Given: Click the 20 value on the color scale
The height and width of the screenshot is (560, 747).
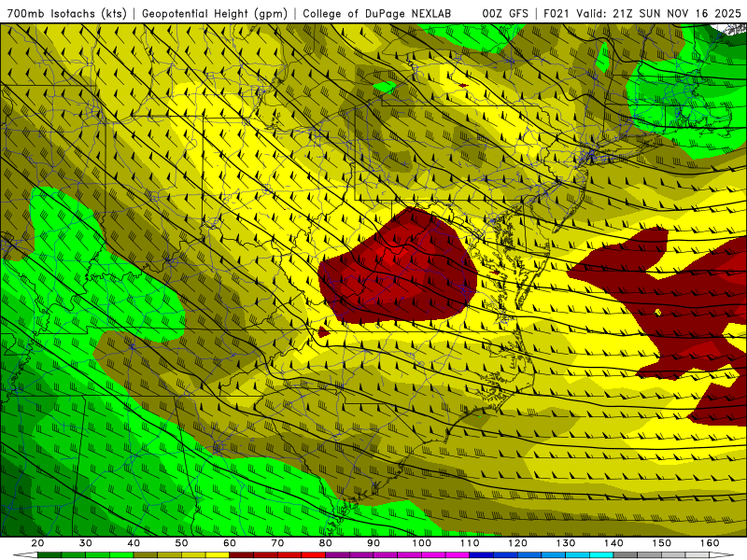Looking at the screenshot, I should click(37, 543).
